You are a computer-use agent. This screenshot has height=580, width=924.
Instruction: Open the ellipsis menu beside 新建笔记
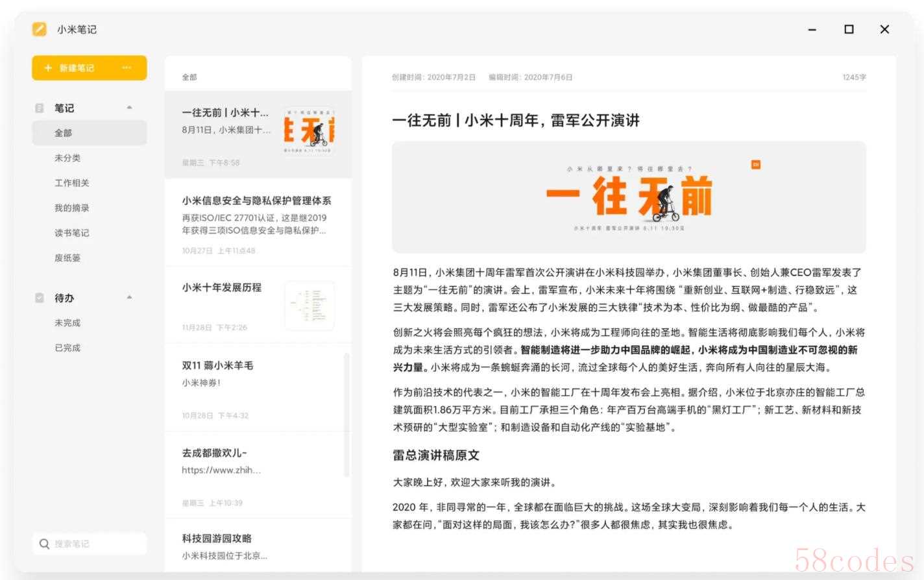point(127,68)
